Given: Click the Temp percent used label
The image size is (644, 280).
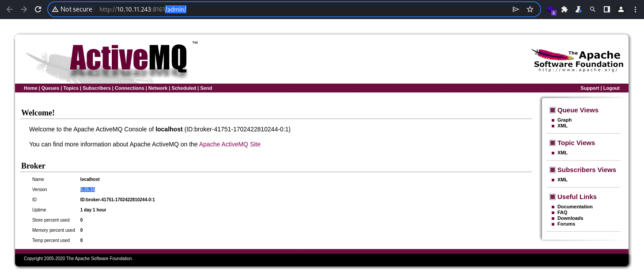Looking at the screenshot, I should coord(51,240).
